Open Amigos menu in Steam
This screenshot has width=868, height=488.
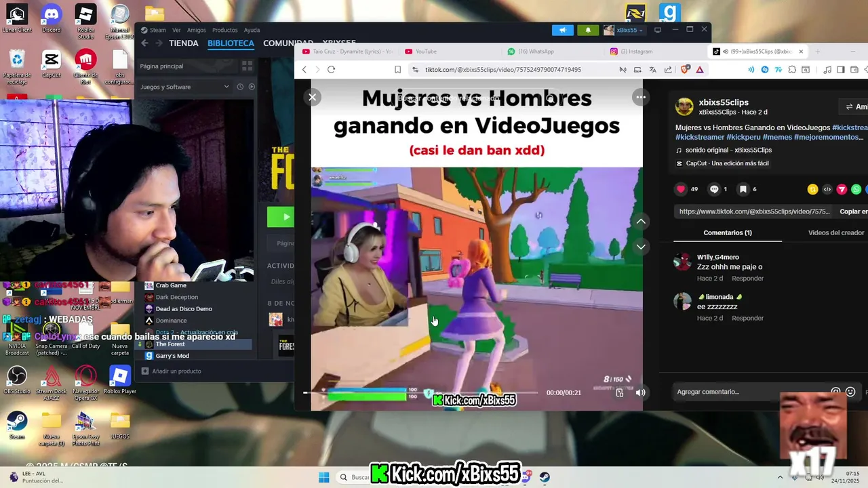coord(196,30)
